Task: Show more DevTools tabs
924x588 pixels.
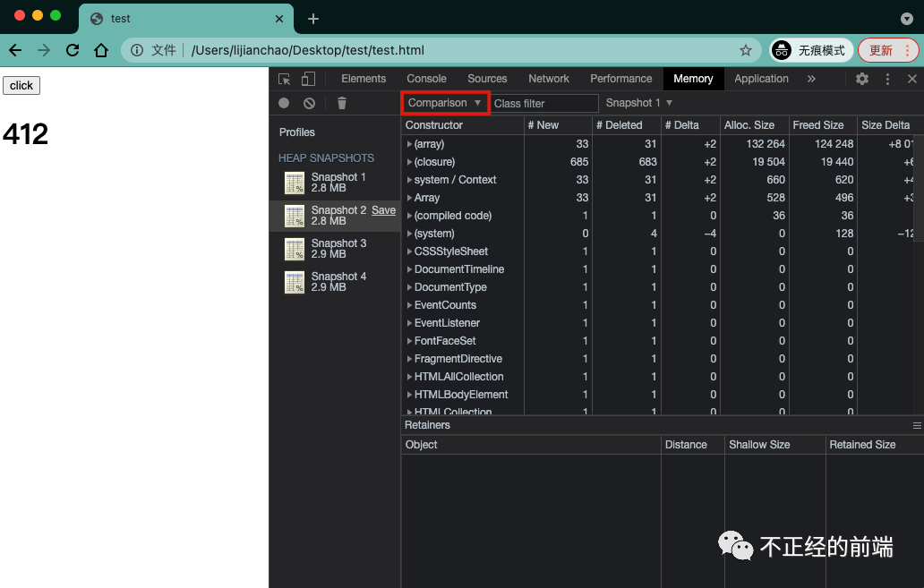Action: click(x=811, y=79)
